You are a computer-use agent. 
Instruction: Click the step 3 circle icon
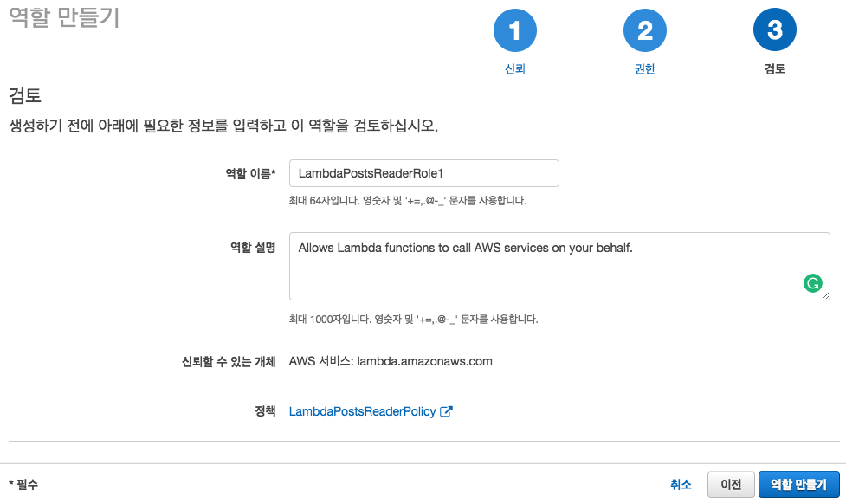tap(775, 29)
